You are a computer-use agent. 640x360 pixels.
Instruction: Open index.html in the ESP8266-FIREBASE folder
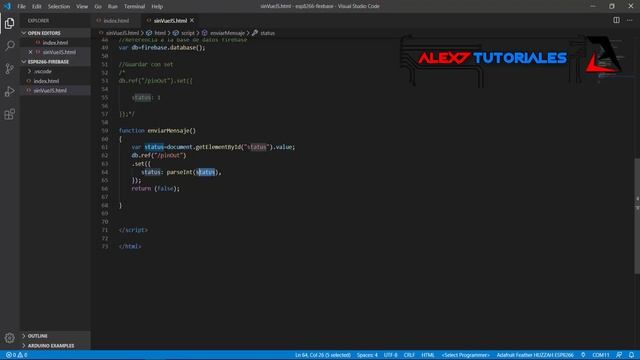pyautogui.click(x=47, y=81)
